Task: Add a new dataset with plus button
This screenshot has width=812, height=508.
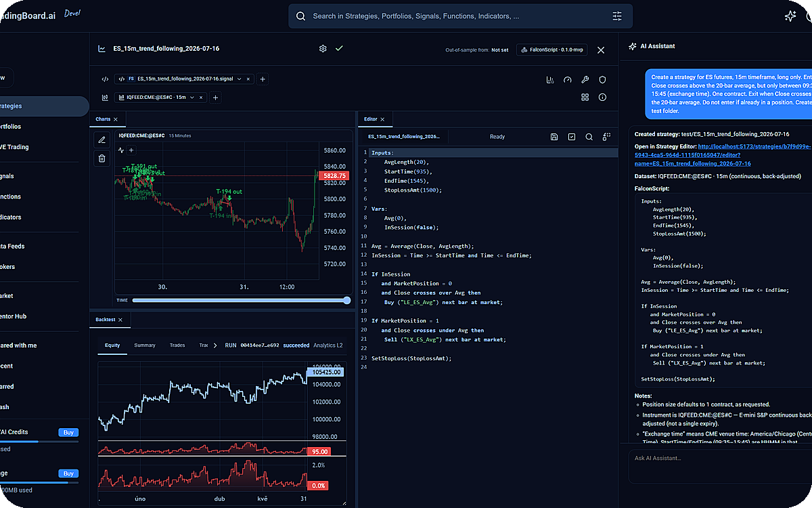Action: (216, 98)
